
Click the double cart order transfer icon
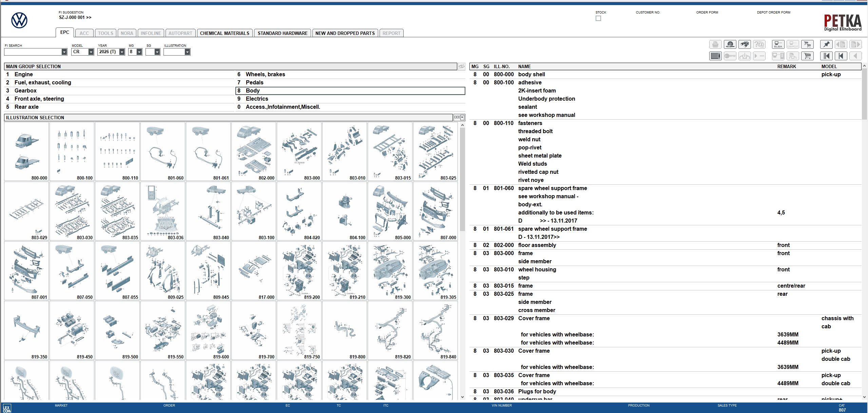[x=808, y=44]
